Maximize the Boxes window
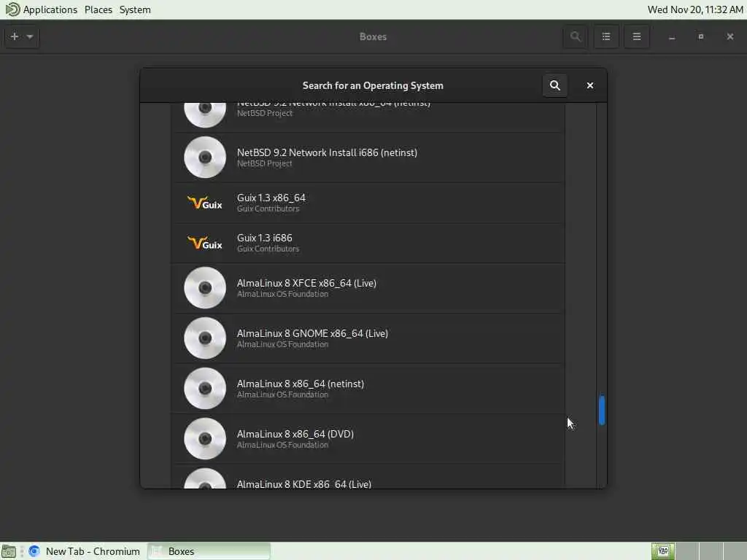The height and width of the screenshot is (560, 747). (701, 36)
